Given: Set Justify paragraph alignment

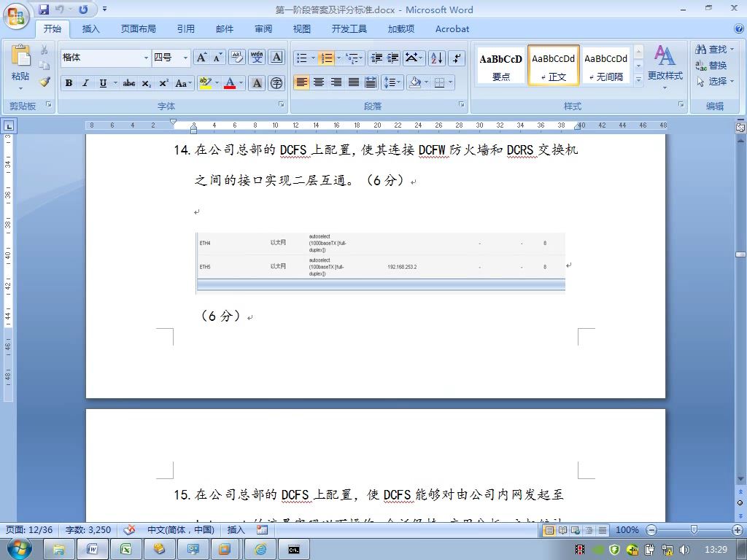Looking at the screenshot, I should 354,82.
